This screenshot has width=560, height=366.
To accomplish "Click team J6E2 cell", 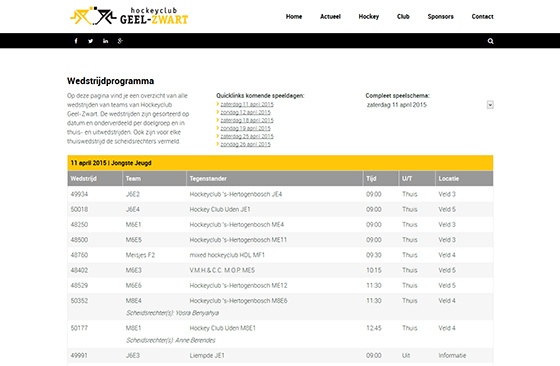I will (132, 194).
